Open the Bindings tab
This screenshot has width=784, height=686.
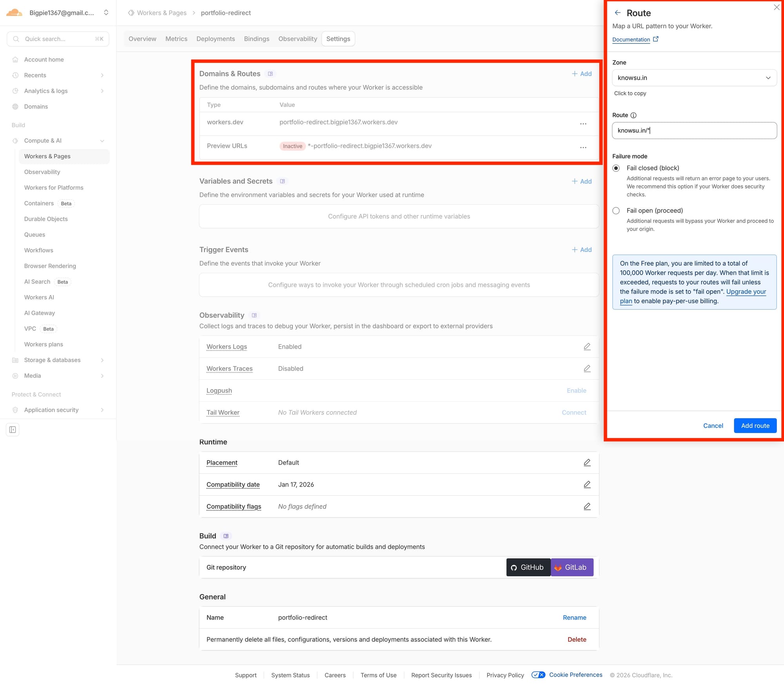pos(256,39)
